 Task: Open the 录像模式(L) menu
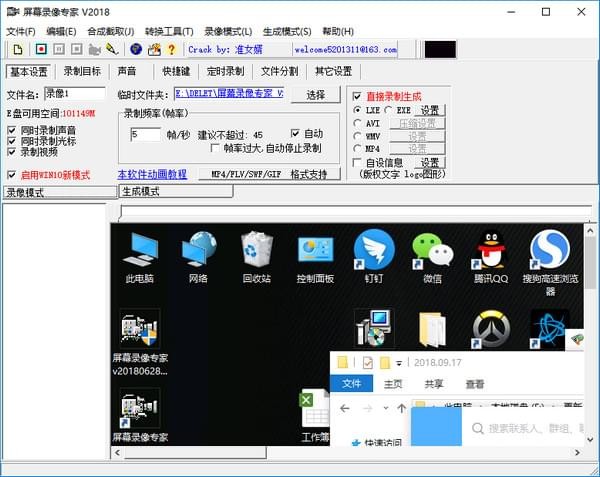click(228, 31)
